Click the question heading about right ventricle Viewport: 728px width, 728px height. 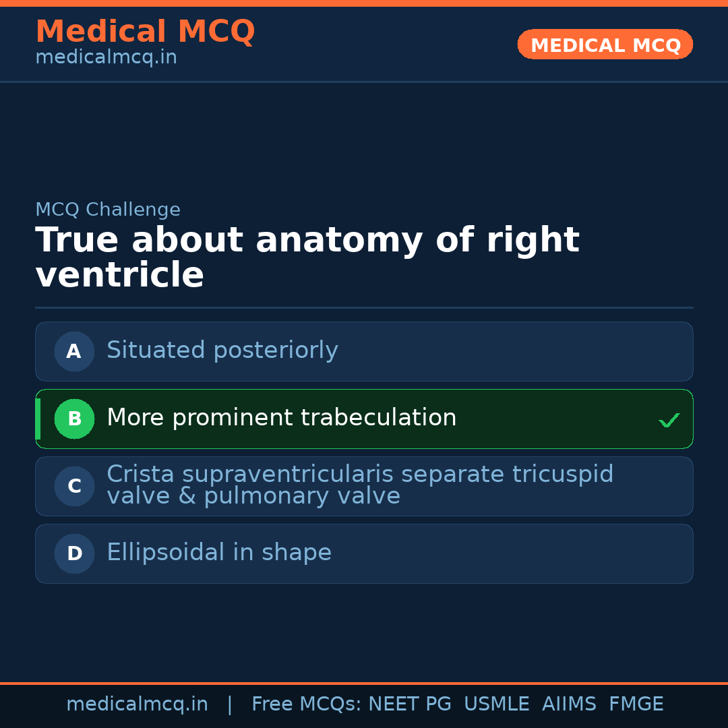[307, 257]
